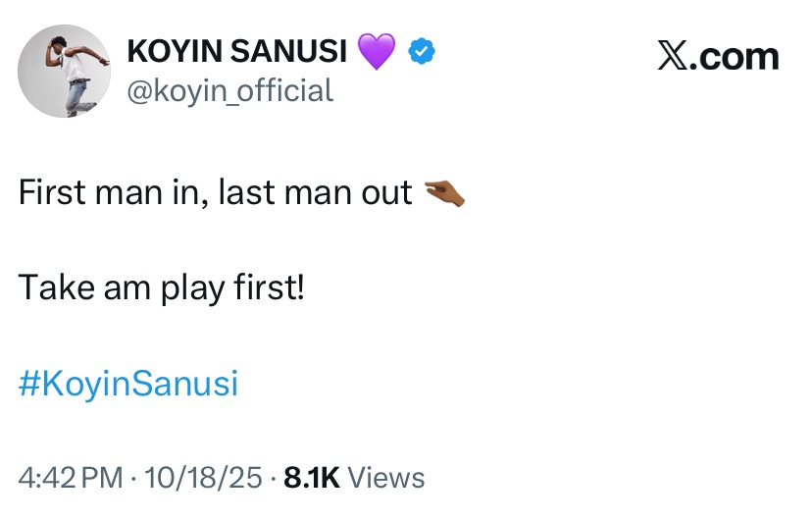
Task: Open the #KoyinSanusi hashtag
Action: click(127, 384)
